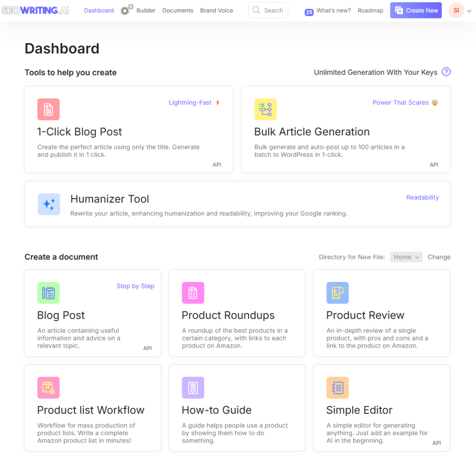The width and height of the screenshot is (476, 469).
Task: Click the Product Review blue icon
Action: coord(337,293)
